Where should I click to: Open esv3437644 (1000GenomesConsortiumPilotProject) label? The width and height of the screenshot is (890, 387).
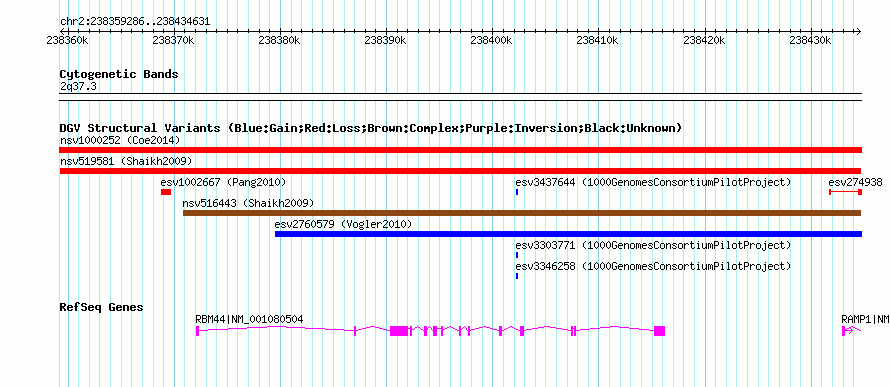653,182
